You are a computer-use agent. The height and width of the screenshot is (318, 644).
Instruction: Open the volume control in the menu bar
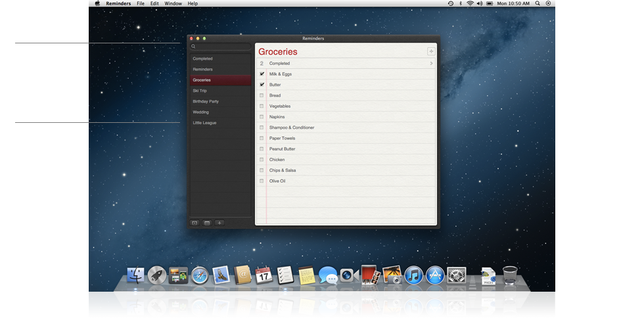pos(480,3)
